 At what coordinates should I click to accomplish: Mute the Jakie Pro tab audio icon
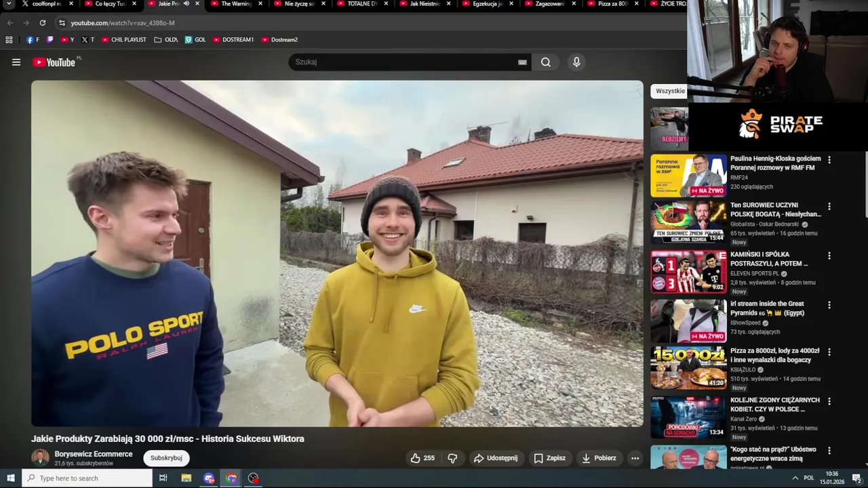click(x=186, y=4)
